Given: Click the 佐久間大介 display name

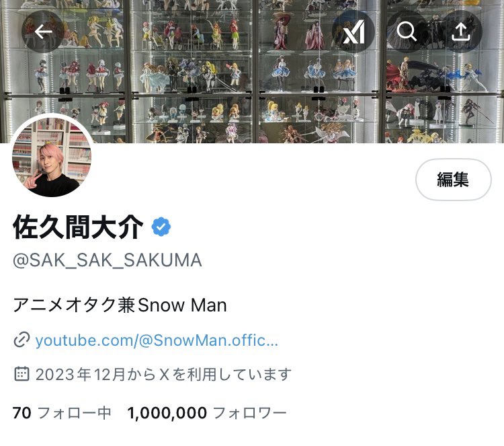Looking at the screenshot, I should pos(78,227).
